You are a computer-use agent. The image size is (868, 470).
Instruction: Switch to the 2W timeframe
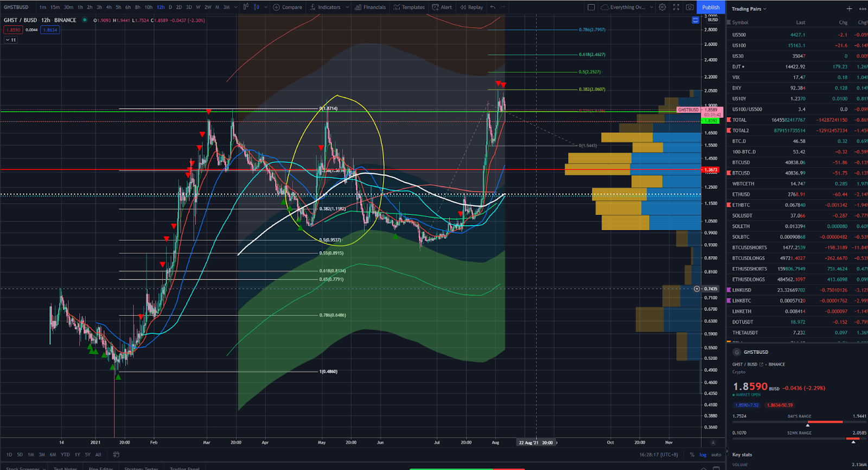pos(208,7)
